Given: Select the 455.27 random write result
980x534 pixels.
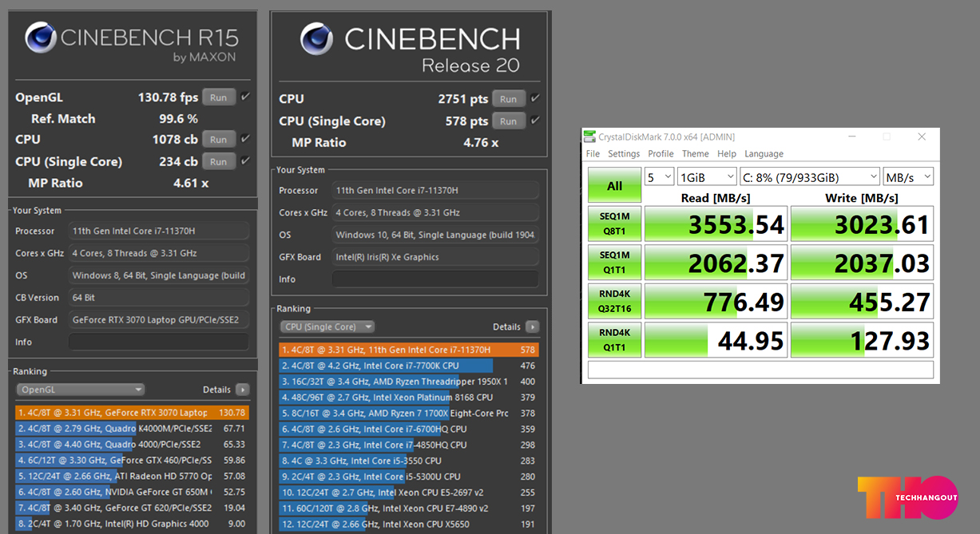Looking at the screenshot, I should [862, 301].
